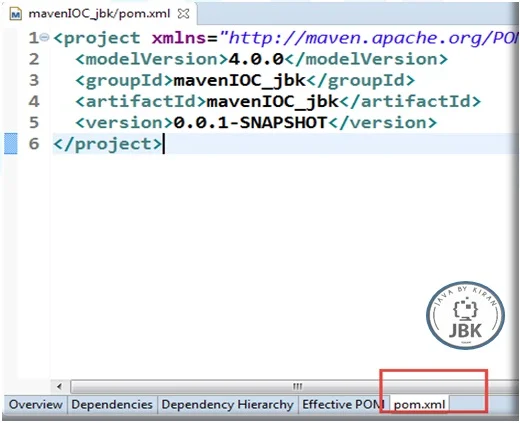Select the mavenIOC_jbk/pom.xml editor tab
This screenshot has height=423, width=520.
(99, 14)
